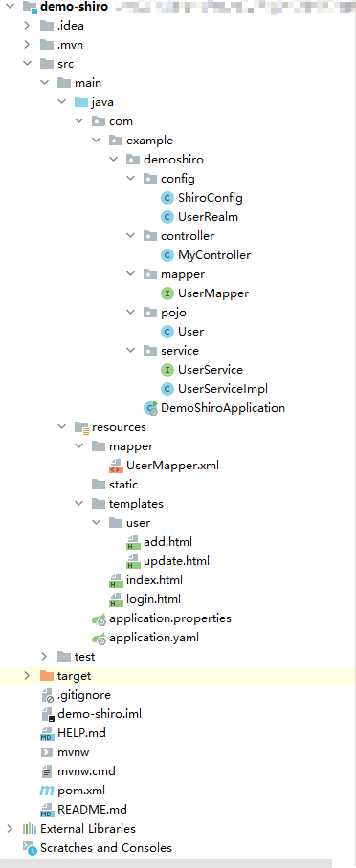Click the demo-shiro.iml file icon

coord(48,714)
